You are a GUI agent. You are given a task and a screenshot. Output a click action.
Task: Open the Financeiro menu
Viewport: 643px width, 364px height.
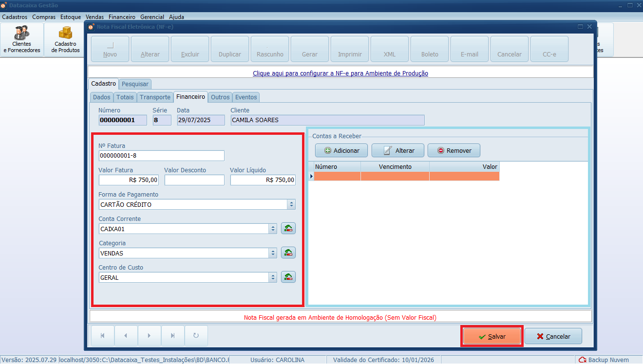coord(122,17)
